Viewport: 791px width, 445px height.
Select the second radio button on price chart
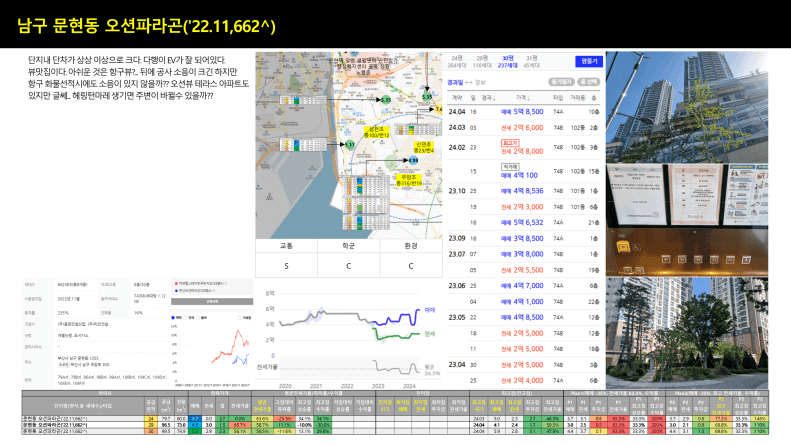coord(186,318)
